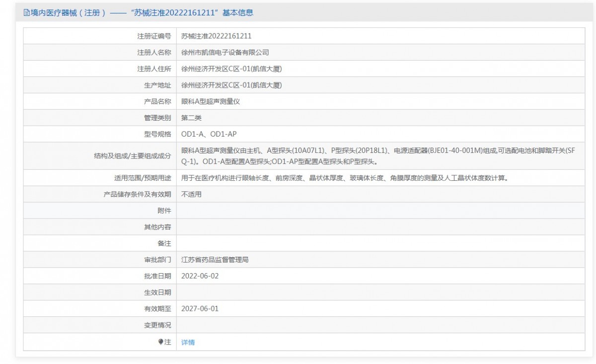Click the document icon in the header
This screenshot has width=596, height=364.
point(27,13)
